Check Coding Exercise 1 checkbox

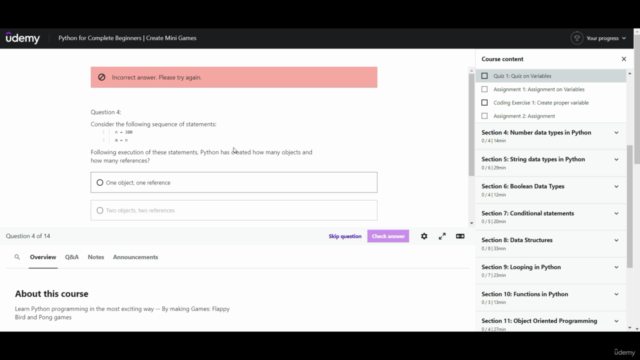point(484,102)
